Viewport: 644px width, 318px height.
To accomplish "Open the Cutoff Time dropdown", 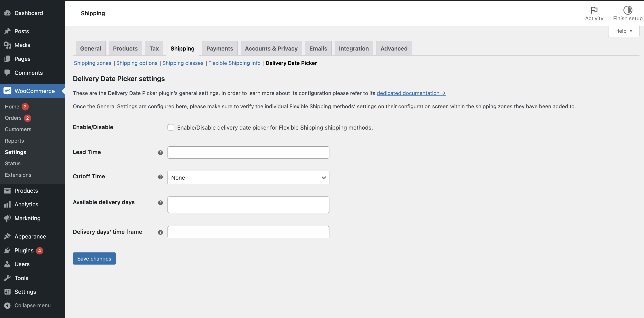I will [x=248, y=177].
